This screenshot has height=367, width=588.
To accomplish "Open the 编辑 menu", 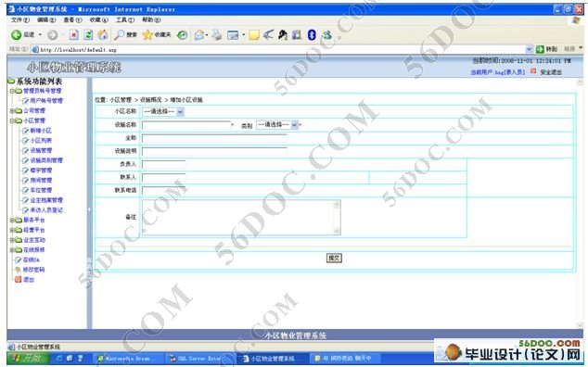I will click(46, 19).
